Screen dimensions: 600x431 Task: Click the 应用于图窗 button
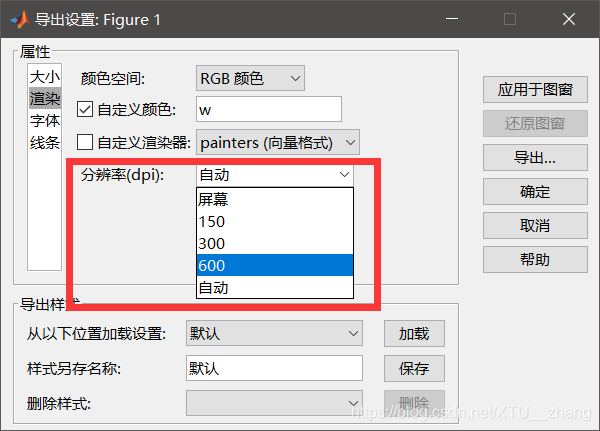point(535,90)
